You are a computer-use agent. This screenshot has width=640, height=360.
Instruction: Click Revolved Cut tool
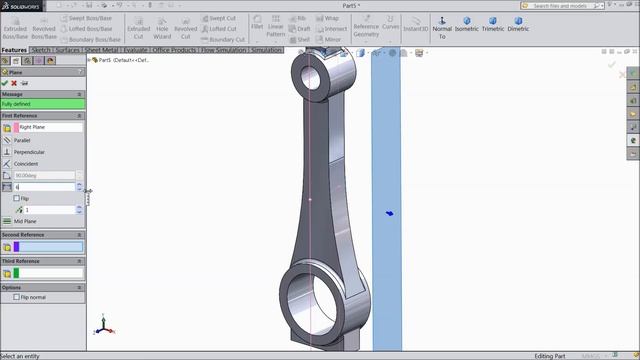click(185, 28)
